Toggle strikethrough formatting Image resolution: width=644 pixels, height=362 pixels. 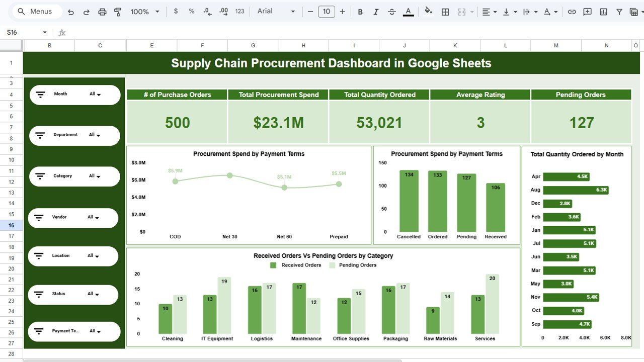(392, 11)
